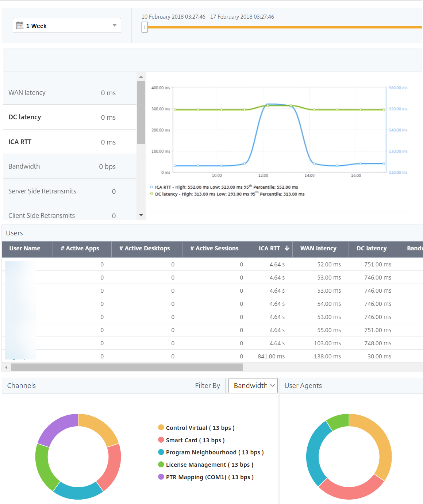
Task: Select Server Side Retransmits metric row
Action: 70,191
